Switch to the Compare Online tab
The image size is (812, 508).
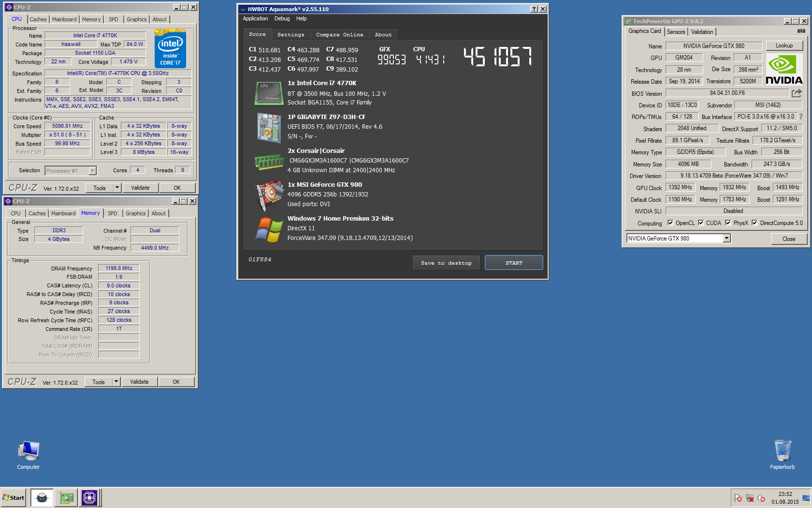click(x=339, y=35)
